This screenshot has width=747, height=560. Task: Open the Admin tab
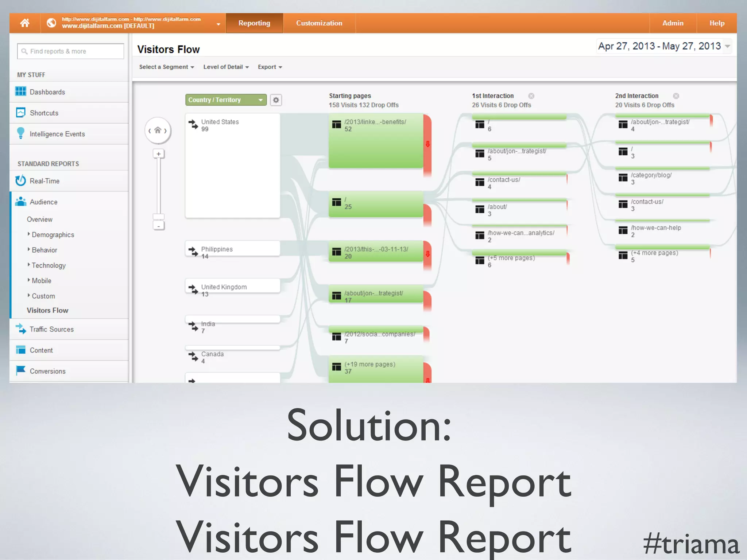pos(673,23)
